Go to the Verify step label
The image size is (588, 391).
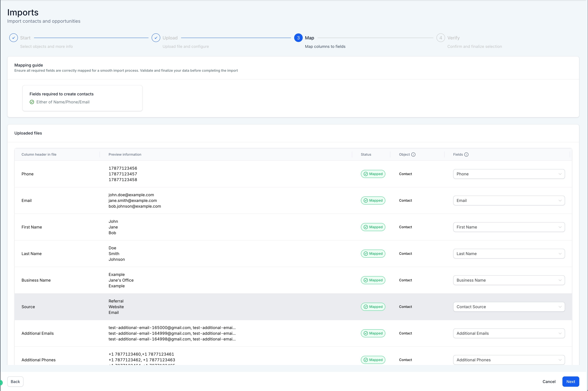(x=453, y=38)
